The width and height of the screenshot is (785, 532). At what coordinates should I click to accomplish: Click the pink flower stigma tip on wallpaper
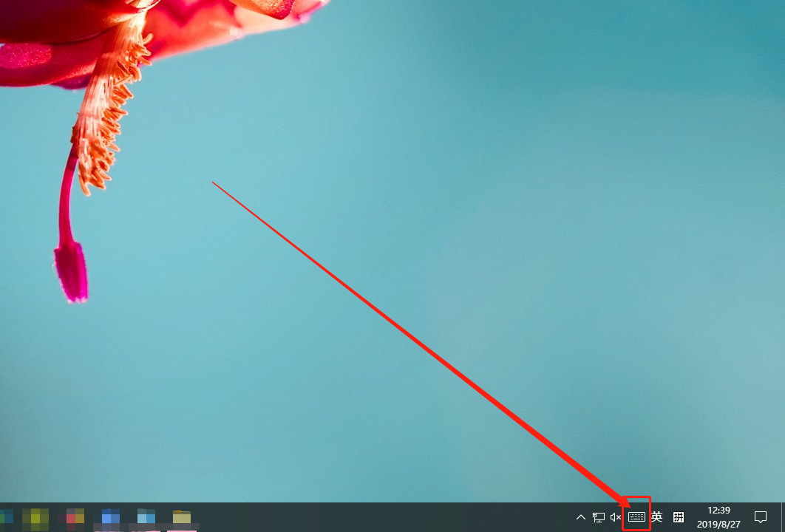tap(72, 272)
